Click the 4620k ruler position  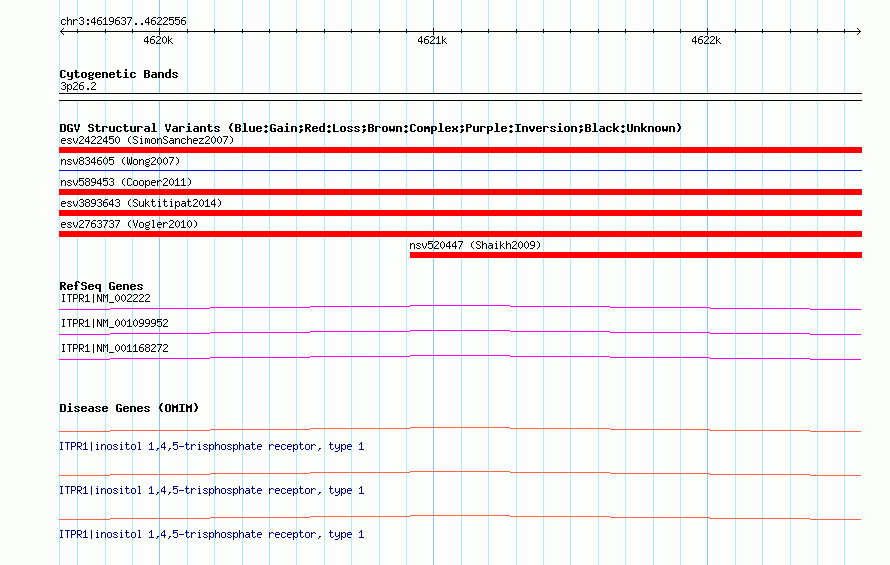coord(158,40)
